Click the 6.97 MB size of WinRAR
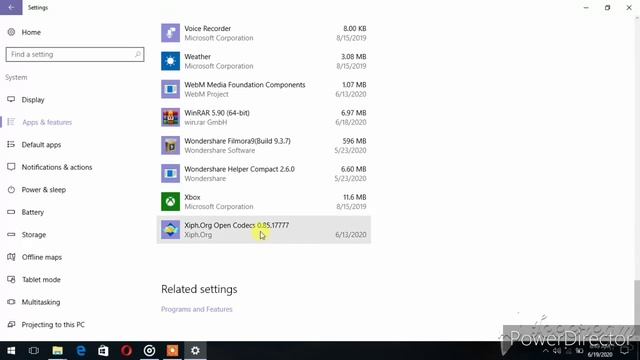The image size is (640, 360). 353,113
